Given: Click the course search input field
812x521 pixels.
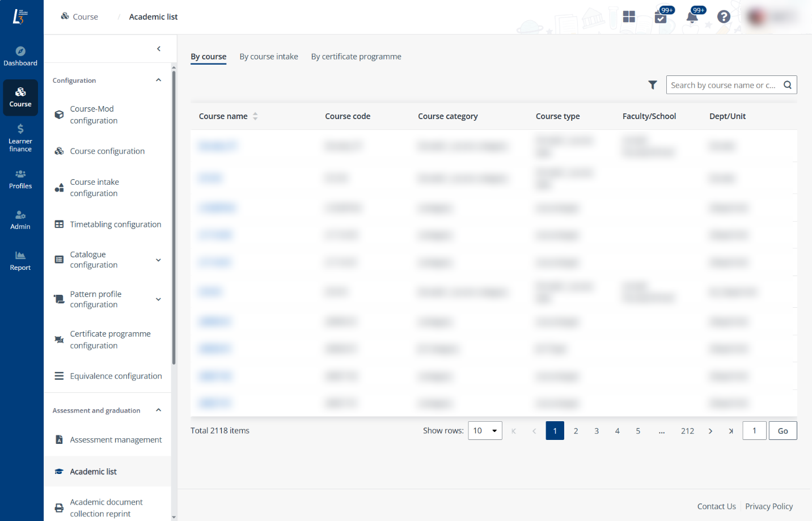Looking at the screenshot, I should (722, 85).
